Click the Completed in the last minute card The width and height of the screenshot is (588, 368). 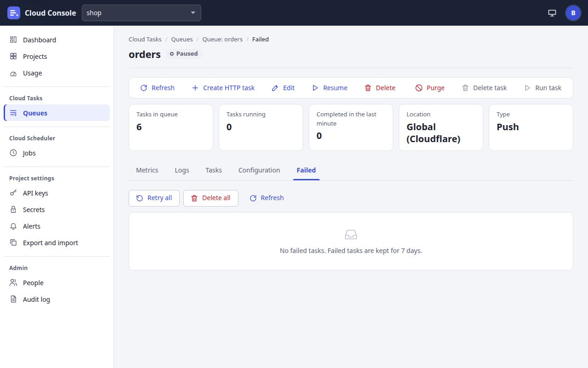pos(351,127)
